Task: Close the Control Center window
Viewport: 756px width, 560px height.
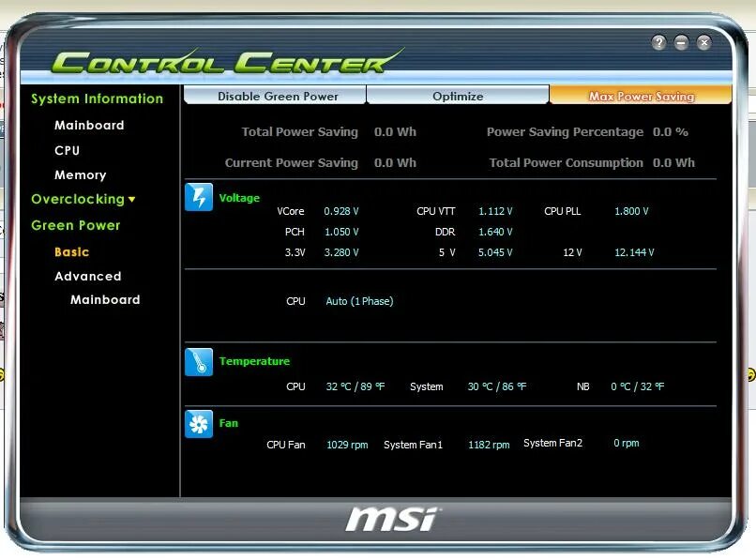Action: pyautogui.click(x=703, y=43)
